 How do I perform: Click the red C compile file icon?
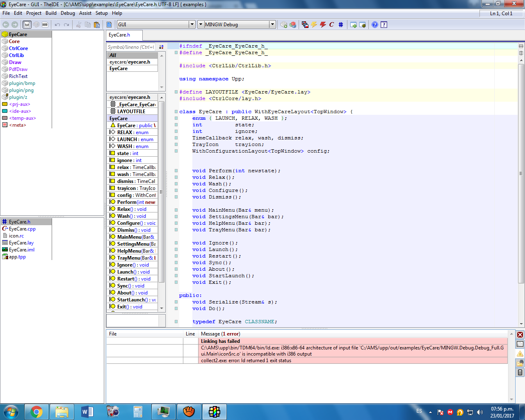point(331,25)
